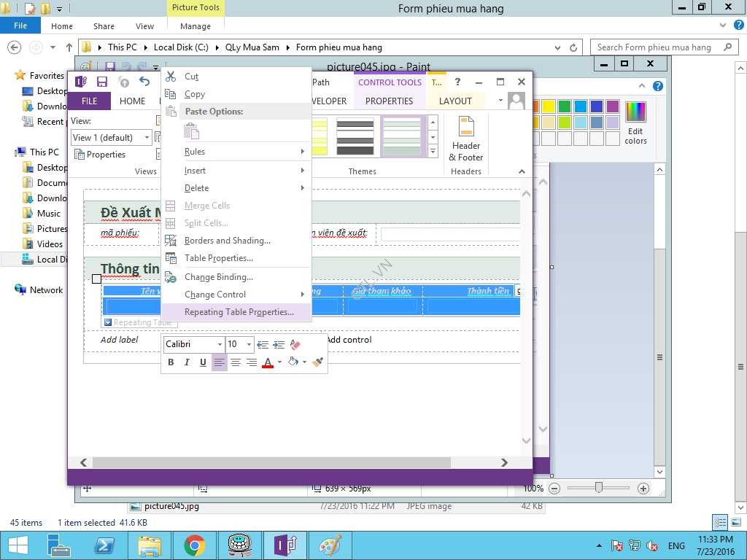Click the Decrease Indent icon
This screenshot has height=560, width=747.
263,344
